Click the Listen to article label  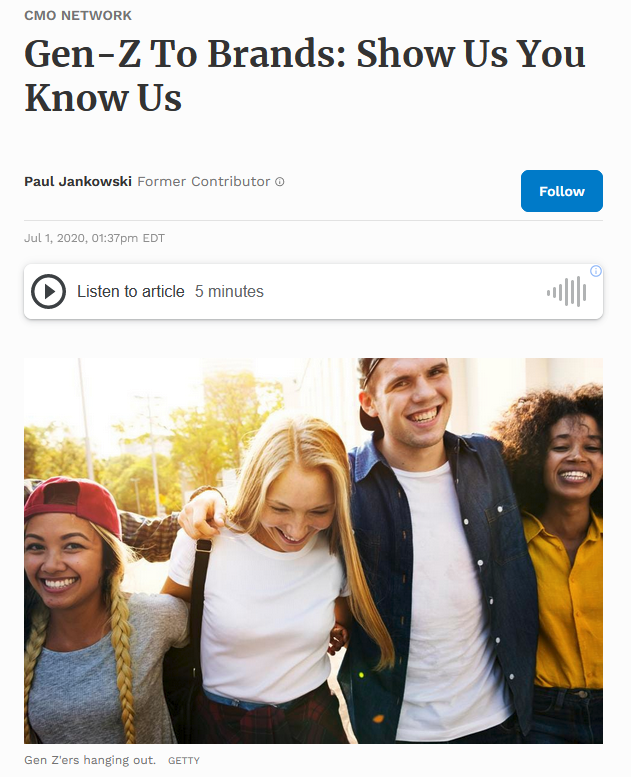[130, 291]
